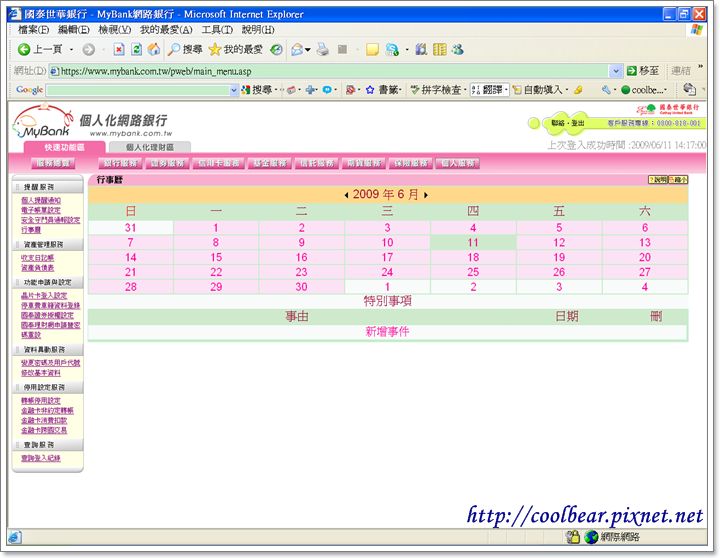720x558 pixels.
Task: Click the 服務總覽 nav button
Action: [53, 163]
